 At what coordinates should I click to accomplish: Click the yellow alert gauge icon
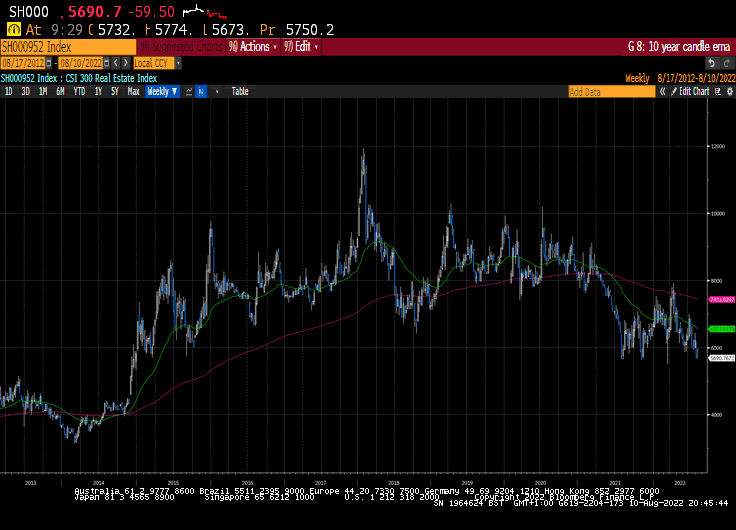coord(14,30)
